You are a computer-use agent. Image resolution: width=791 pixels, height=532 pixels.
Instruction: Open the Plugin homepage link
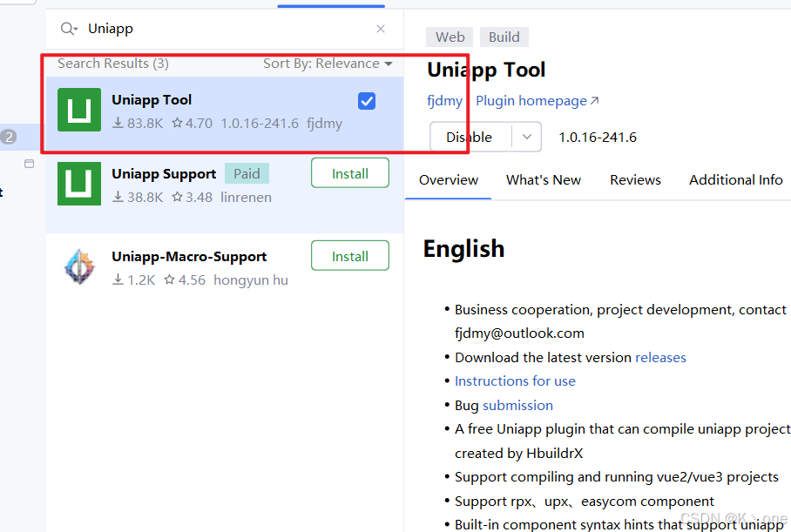click(537, 101)
